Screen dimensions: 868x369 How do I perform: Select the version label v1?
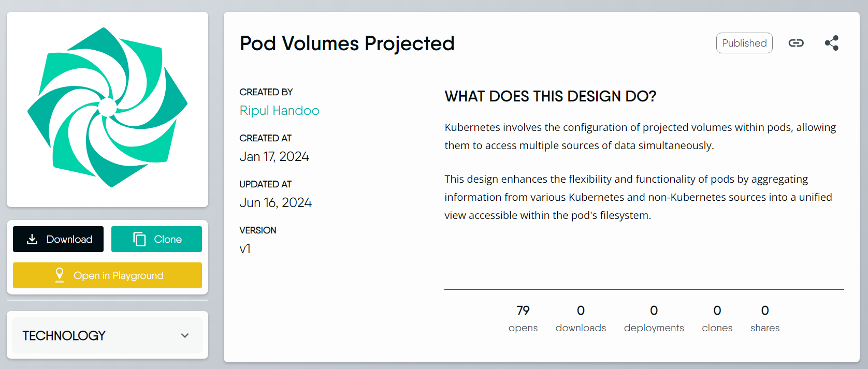tap(245, 248)
